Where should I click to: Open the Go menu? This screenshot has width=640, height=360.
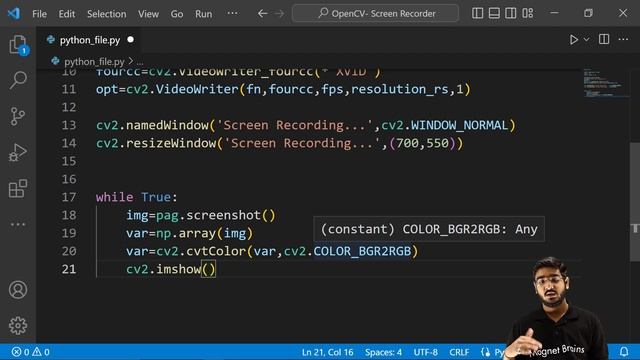pos(177,14)
